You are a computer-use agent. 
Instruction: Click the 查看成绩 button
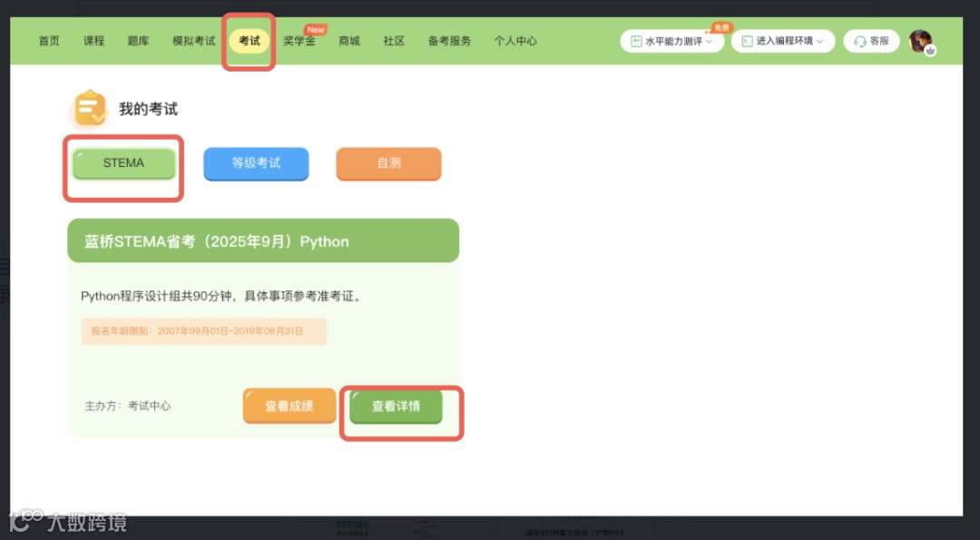(x=289, y=406)
